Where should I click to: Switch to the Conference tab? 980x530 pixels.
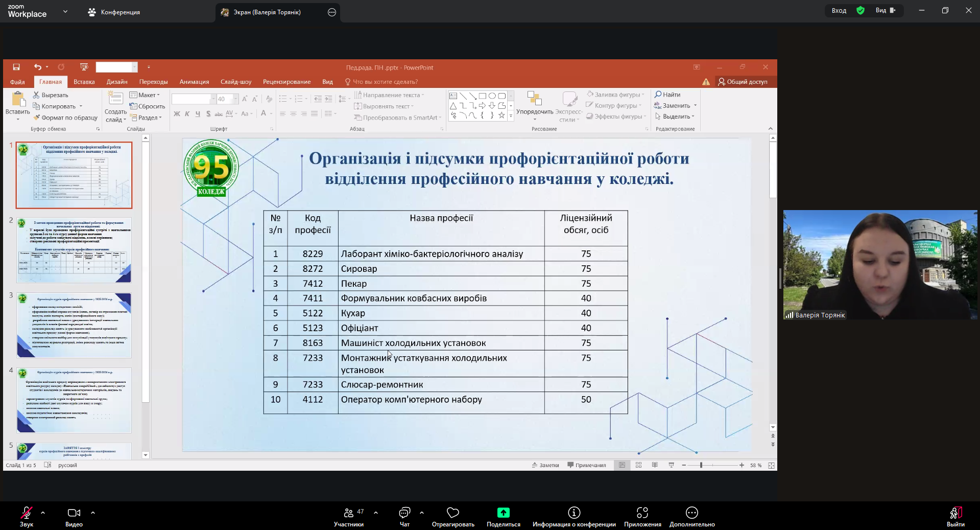[x=114, y=12]
